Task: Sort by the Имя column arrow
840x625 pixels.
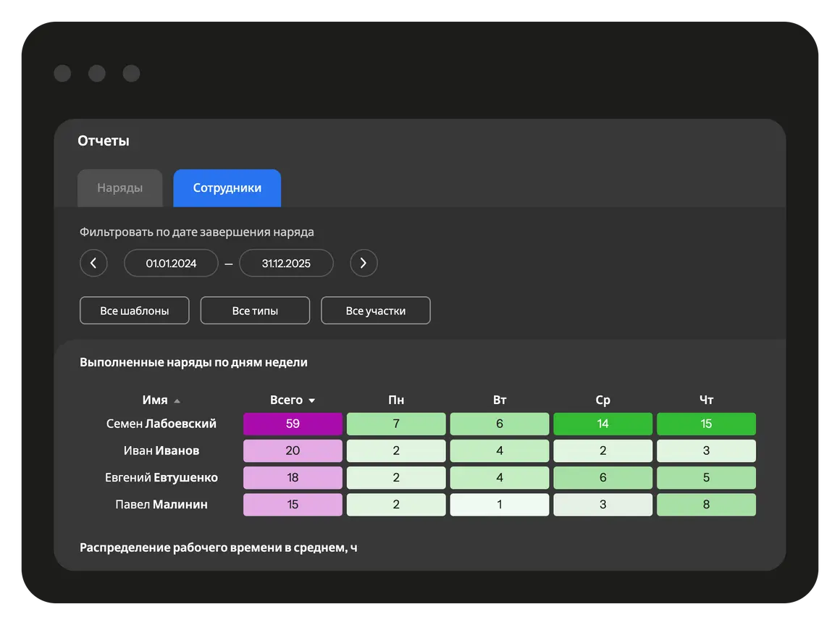Action: pos(177,400)
